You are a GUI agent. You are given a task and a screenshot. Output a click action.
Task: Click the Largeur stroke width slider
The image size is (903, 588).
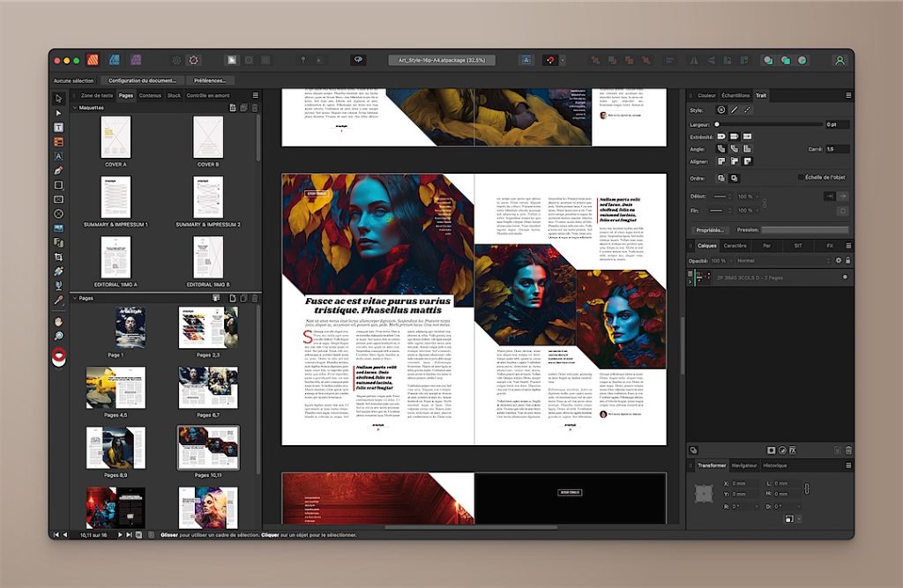coord(767,124)
